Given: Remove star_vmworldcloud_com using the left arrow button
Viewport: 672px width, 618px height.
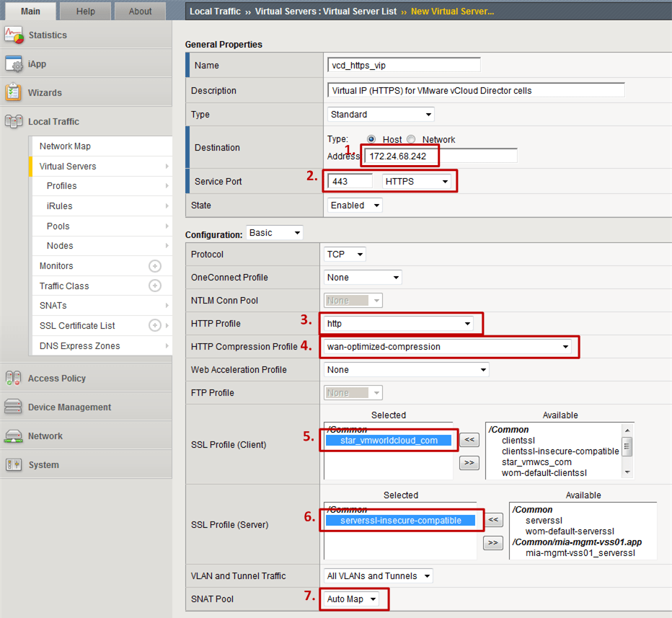Looking at the screenshot, I should coord(469,439).
